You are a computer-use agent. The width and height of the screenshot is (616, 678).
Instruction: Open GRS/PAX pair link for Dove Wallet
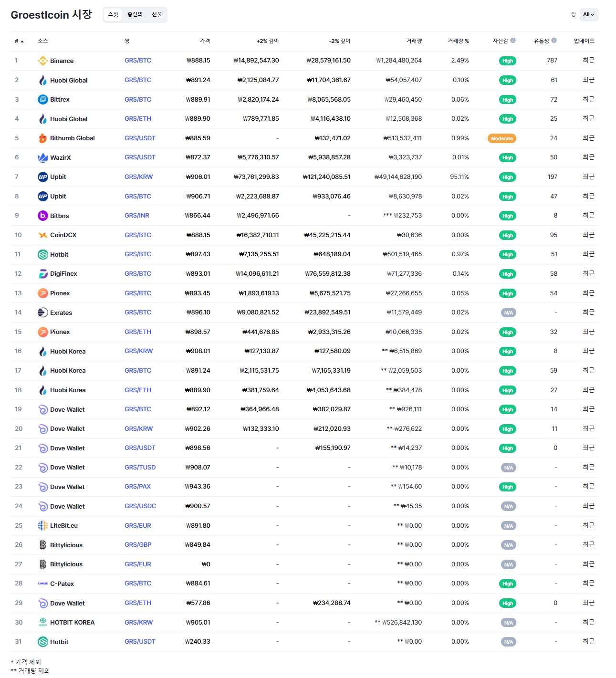pyautogui.click(x=137, y=487)
